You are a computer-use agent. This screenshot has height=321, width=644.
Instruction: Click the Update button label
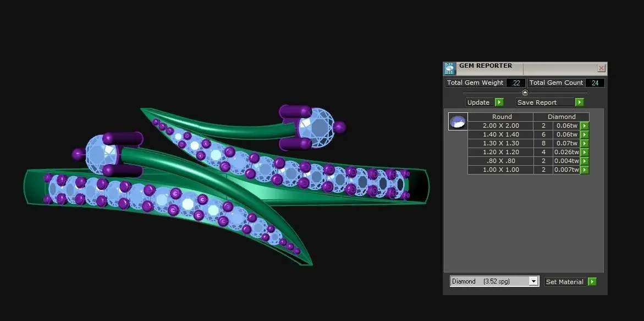coord(478,102)
